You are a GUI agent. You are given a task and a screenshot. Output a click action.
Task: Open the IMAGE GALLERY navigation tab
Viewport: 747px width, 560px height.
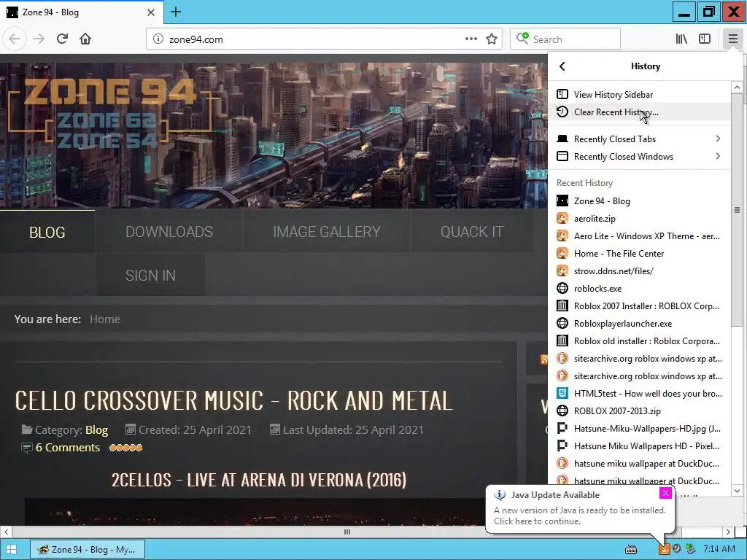pyautogui.click(x=327, y=232)
